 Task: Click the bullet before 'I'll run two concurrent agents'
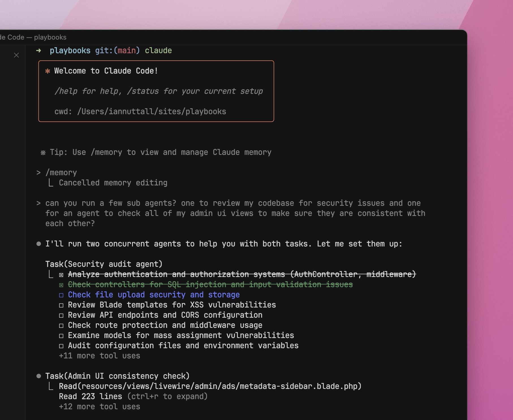[x=39, y=244]
